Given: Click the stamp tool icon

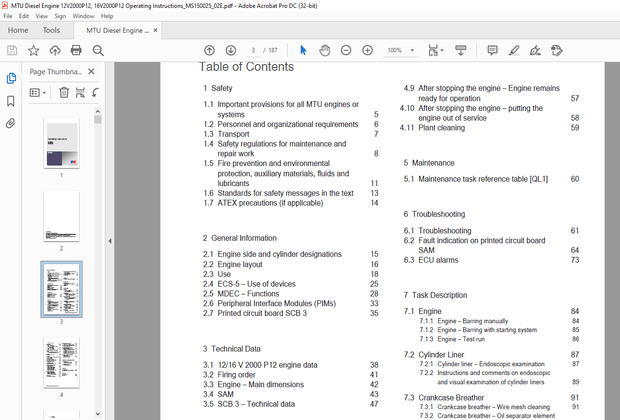Looking at the screenshot, I should click(x=557, y=50).
